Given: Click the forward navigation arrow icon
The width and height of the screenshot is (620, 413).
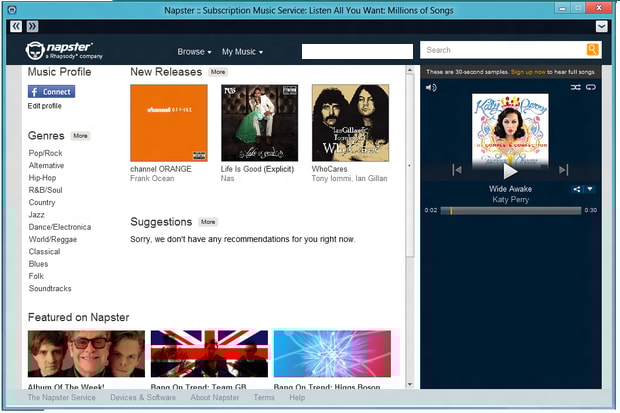Looking at the screenshot, I should pos(32,27).
